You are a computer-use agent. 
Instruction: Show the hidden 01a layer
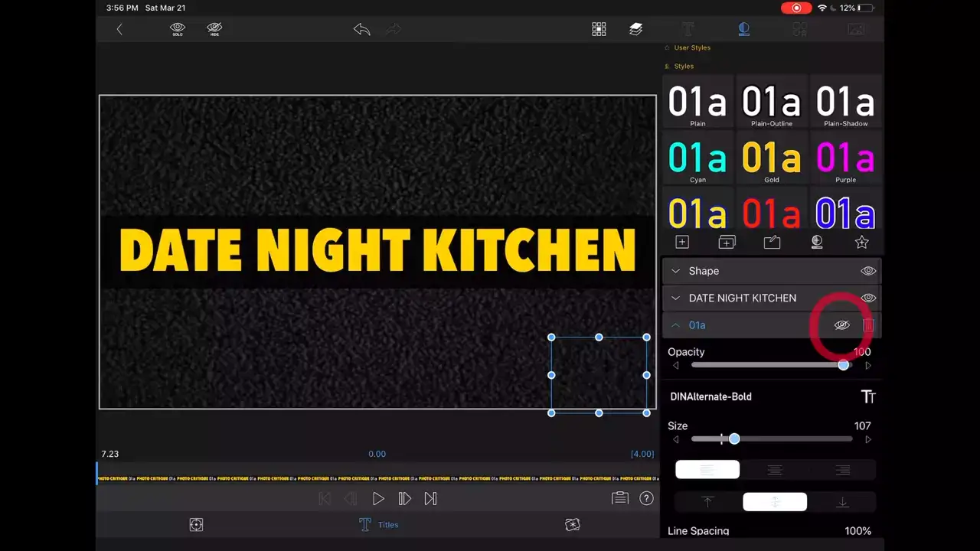click(842, 325)
